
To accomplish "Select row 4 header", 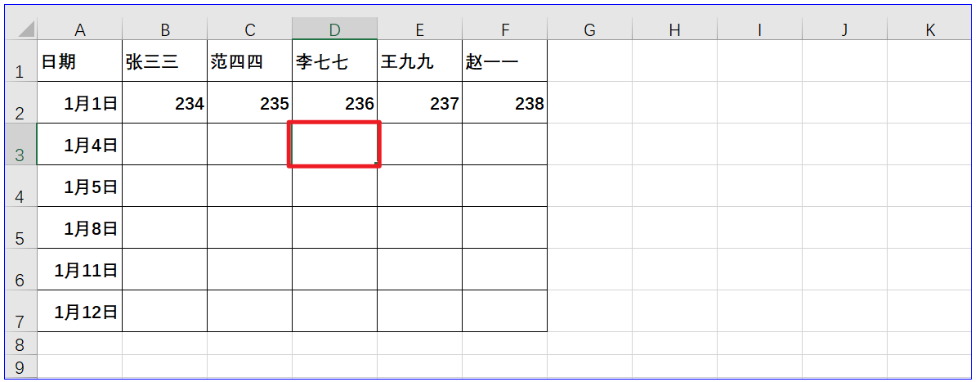I will coord(20,187).
